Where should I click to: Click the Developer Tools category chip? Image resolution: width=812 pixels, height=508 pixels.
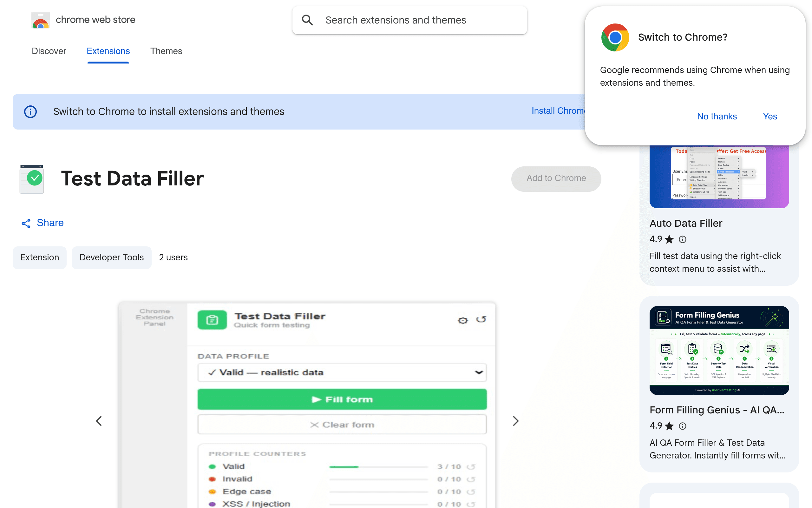(x=111, y=257)
